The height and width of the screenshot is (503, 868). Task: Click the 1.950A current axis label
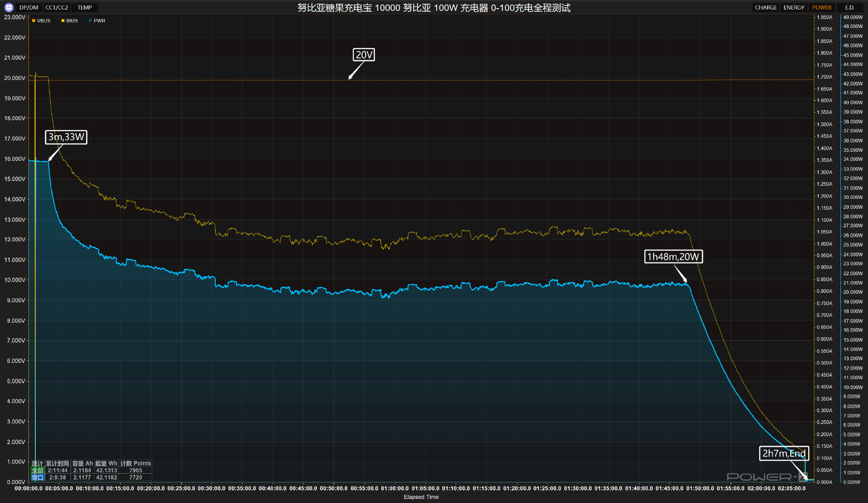[825, 17]
